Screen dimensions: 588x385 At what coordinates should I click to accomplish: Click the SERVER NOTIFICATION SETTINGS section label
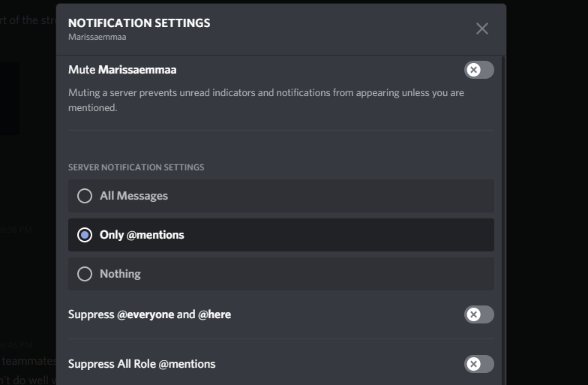coord(136,167)
